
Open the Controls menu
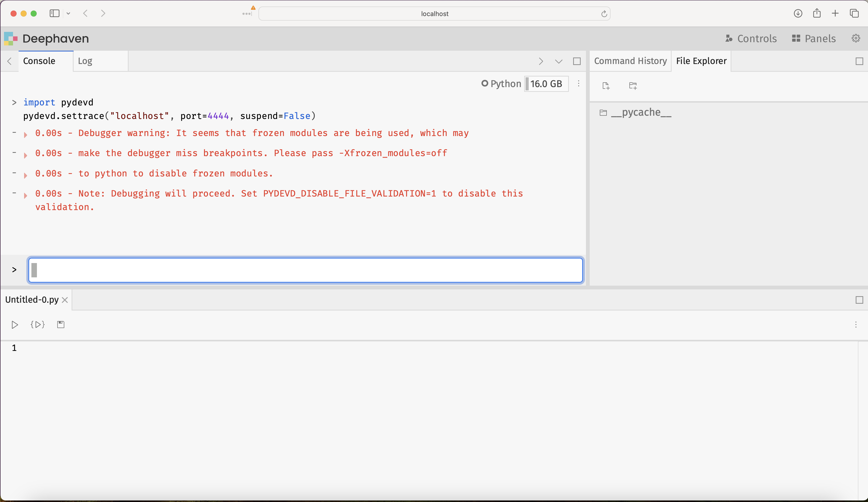coord(751,39)
